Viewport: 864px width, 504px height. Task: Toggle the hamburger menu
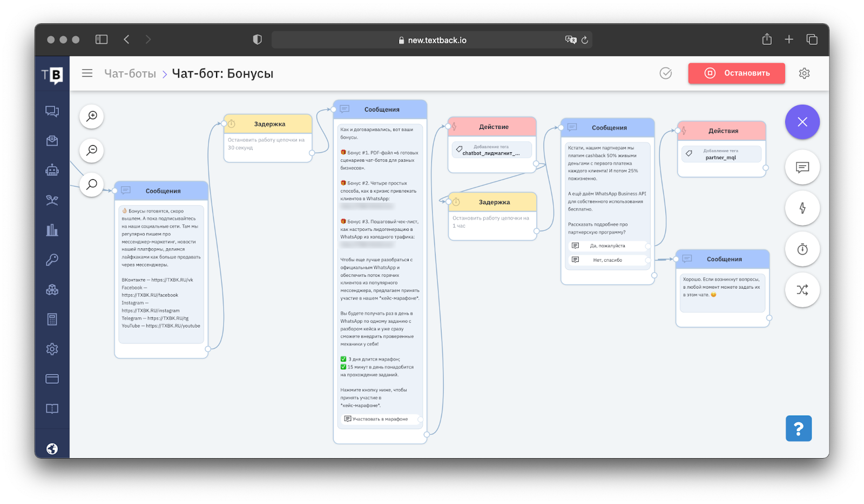[x=87, y=73]
